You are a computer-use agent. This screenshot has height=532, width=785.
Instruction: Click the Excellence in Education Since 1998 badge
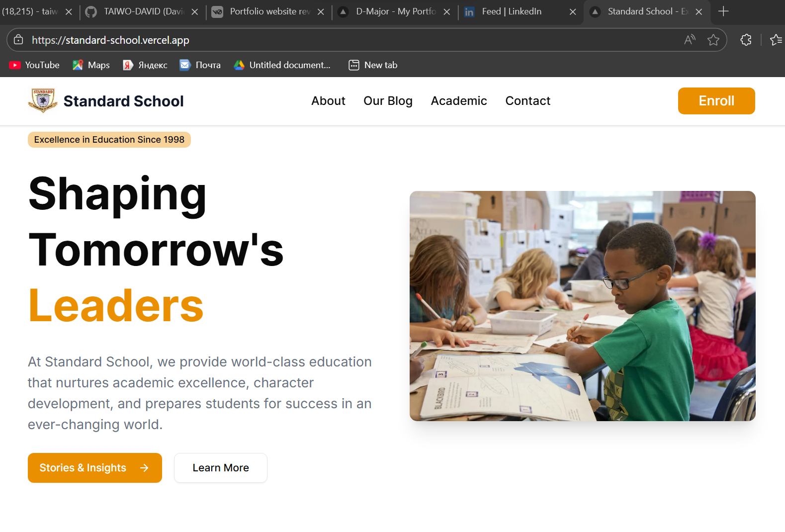109,140
